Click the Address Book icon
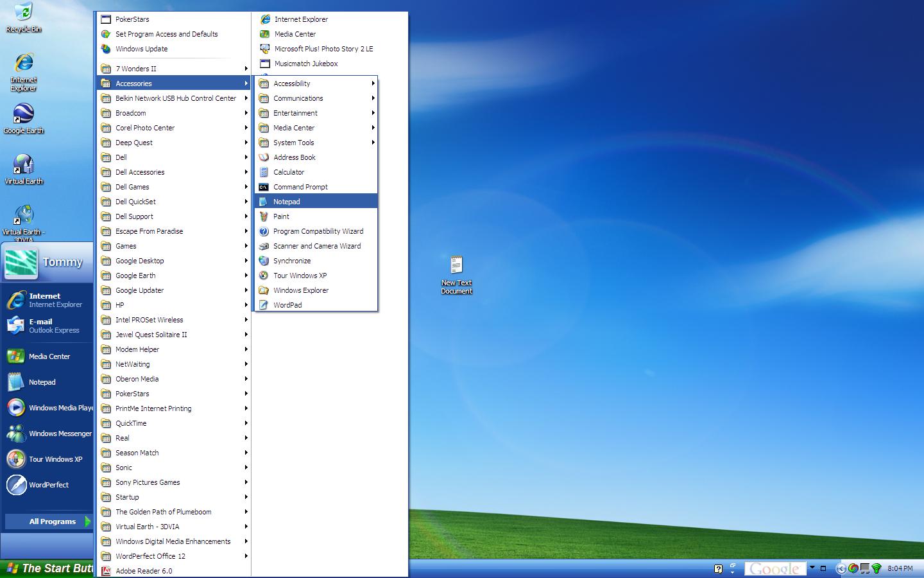The width and height of the screenshot is (924, 578). tap(264, 157)
